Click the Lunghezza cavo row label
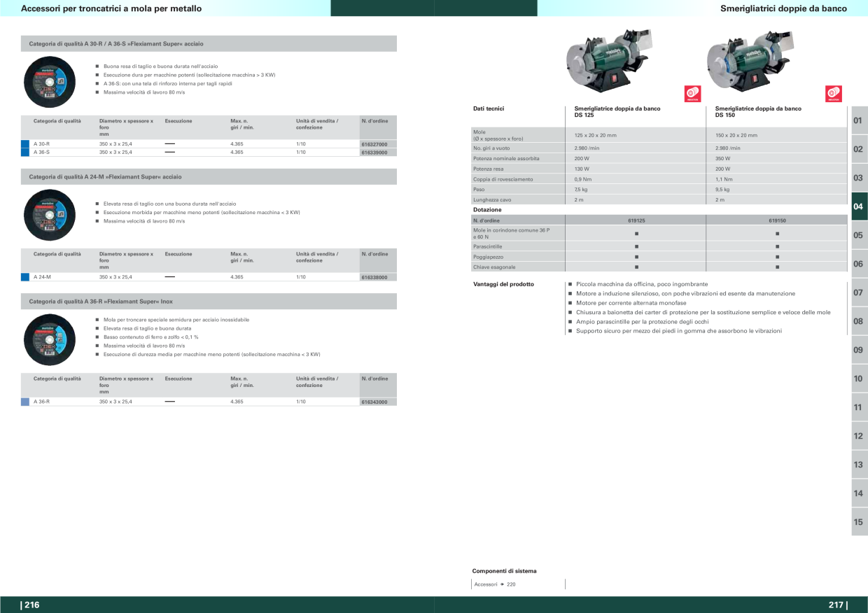Screen dimensions: 868x613 click(492, 199)
